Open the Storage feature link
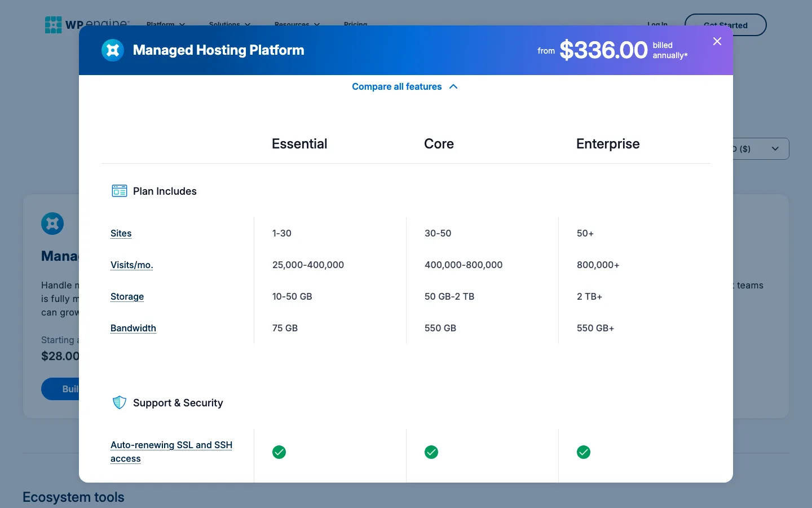The image size is (812, 508). click(127, 296)
